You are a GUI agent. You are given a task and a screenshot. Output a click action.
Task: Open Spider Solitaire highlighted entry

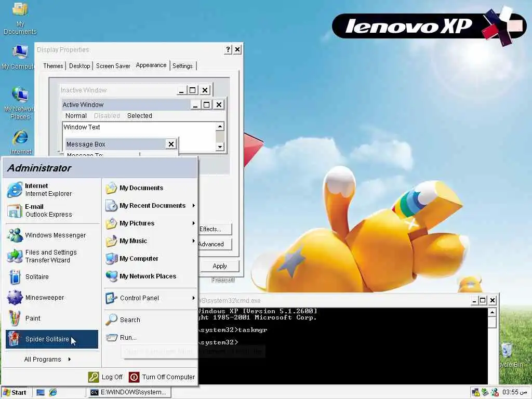(52, 339)
